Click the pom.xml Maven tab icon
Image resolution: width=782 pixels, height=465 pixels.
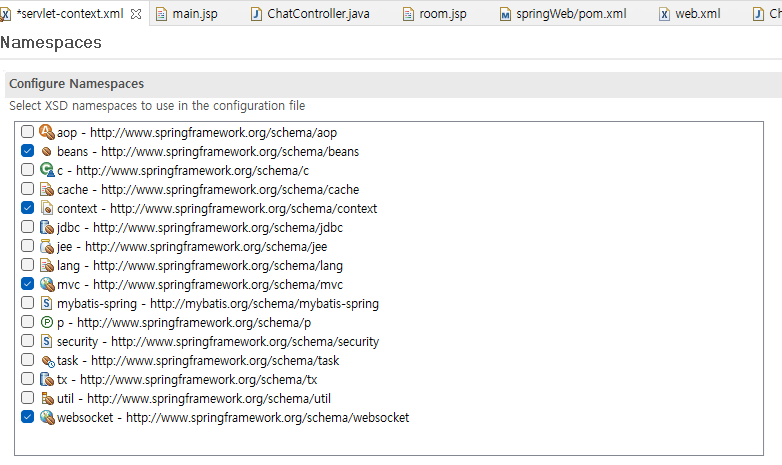tap(505, 14)
